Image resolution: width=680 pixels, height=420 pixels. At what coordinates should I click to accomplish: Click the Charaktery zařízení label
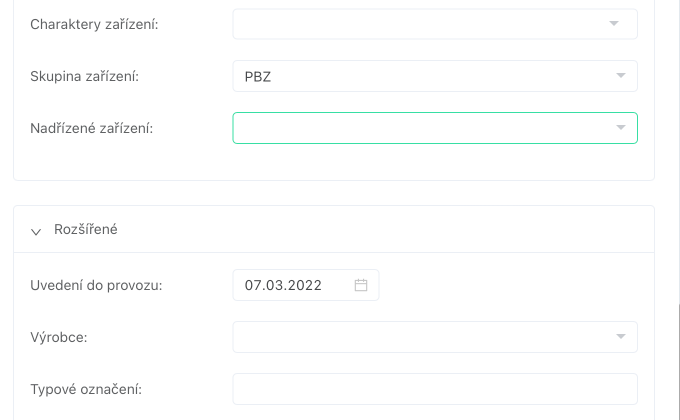pyautogui.click(x=95, y=24)
